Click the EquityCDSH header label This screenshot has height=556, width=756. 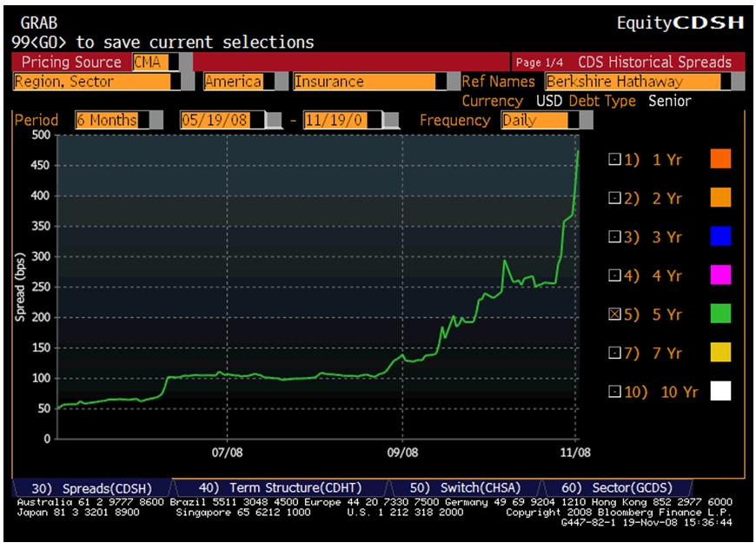[x=680, y=23]
